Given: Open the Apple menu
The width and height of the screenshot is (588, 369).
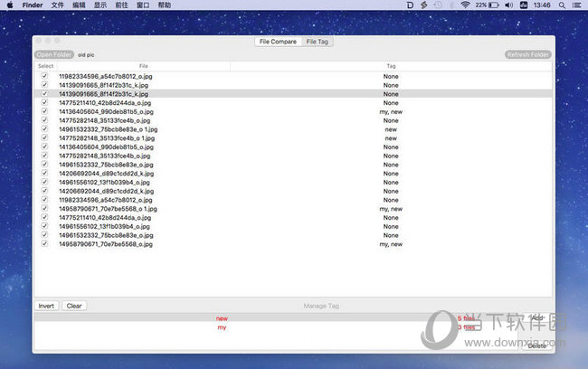Looking at the screenshot, I should (10, 5).
